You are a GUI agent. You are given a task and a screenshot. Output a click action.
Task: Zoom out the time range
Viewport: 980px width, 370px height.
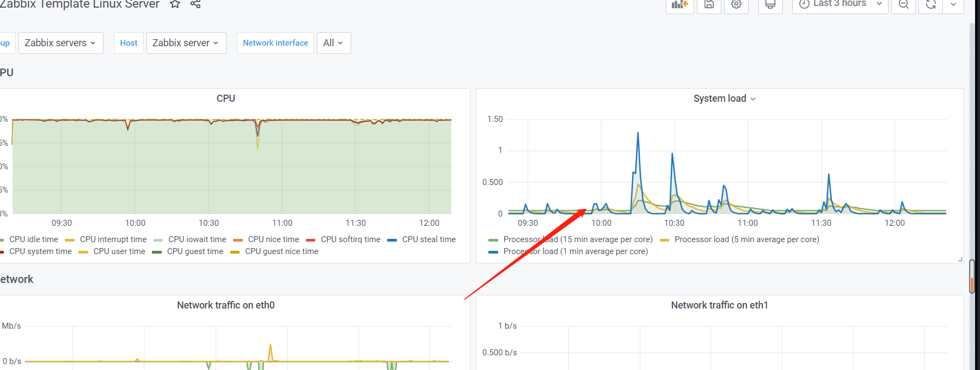904,5
